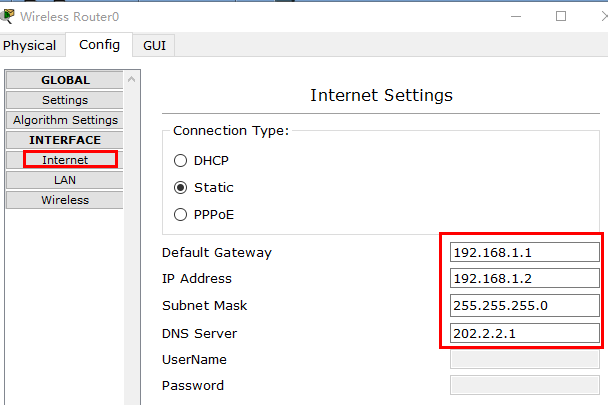Open the LAN interface settings
Image resolution: width=608 pixels, height=405 pixels.
tap(65, 180)
